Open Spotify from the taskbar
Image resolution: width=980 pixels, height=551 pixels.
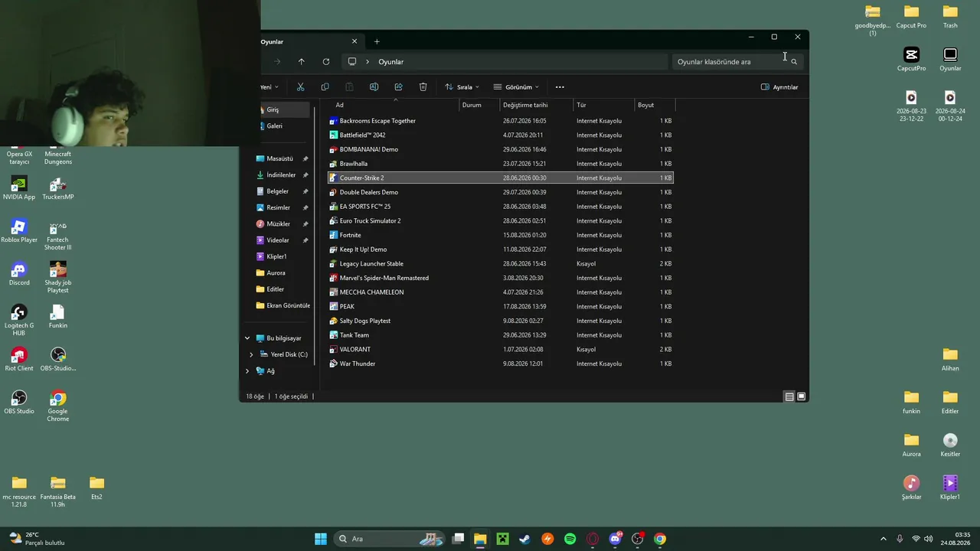(570, 539)
